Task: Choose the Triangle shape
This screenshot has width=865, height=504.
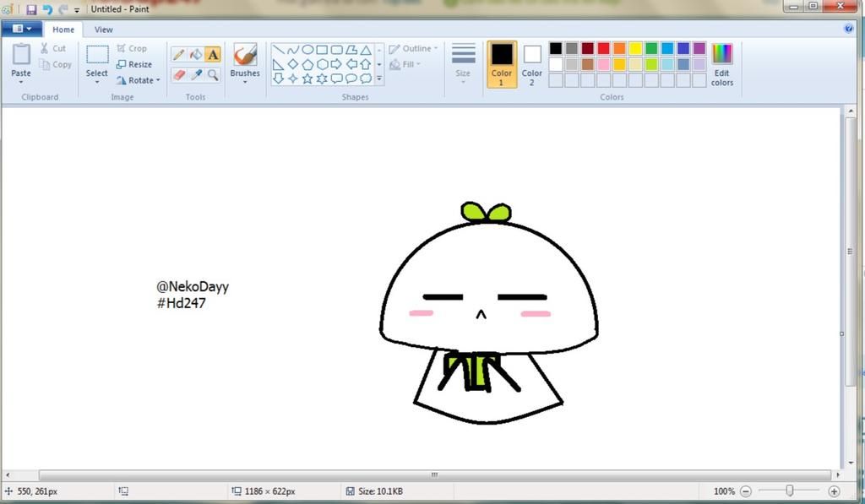Action: [365, 50]
